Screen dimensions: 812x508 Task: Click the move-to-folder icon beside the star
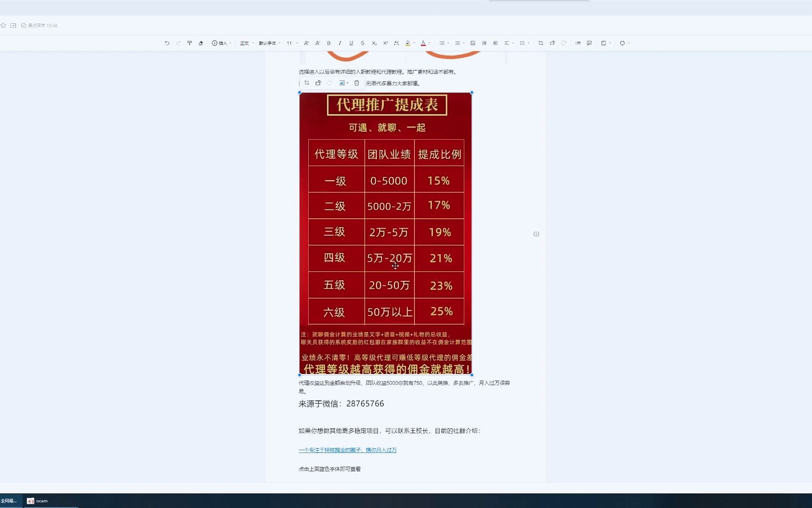(x=13, y=25)
